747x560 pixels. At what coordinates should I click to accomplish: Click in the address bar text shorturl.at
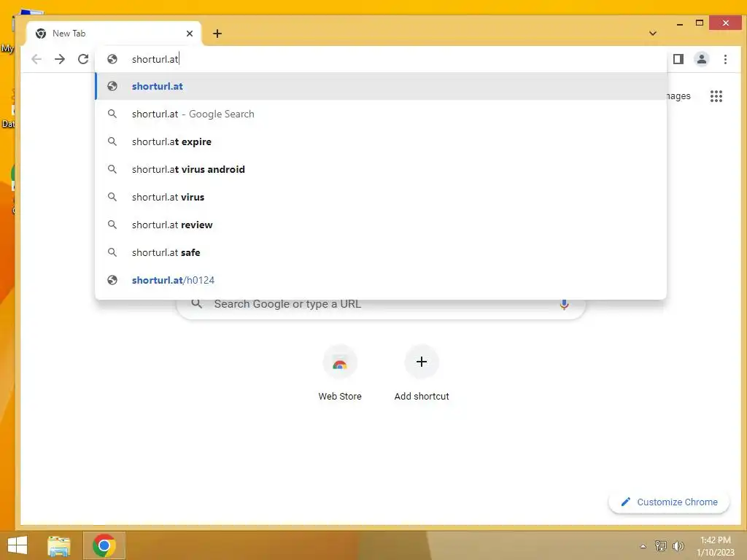coord(155,59)
